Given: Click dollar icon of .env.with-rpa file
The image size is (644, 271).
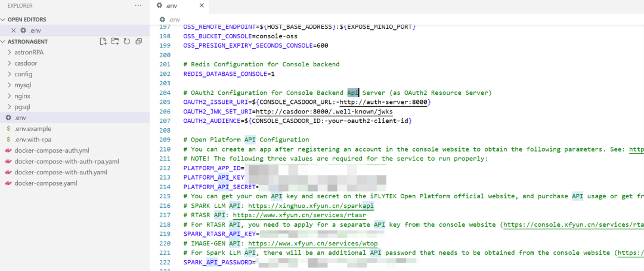Looking at the screenshot, I should 8,140.
